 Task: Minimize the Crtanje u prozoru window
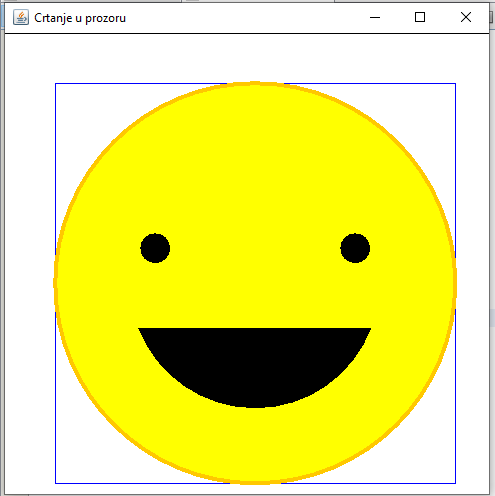(x=375, y=17)
